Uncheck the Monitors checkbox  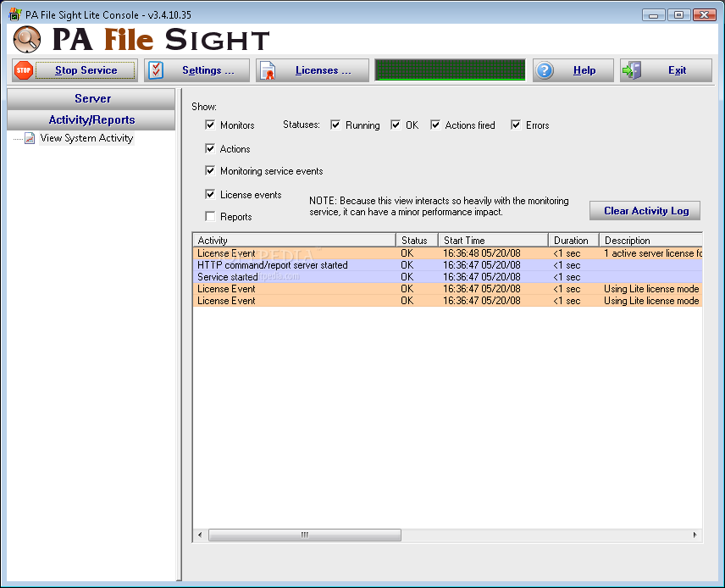pos(210,125)
